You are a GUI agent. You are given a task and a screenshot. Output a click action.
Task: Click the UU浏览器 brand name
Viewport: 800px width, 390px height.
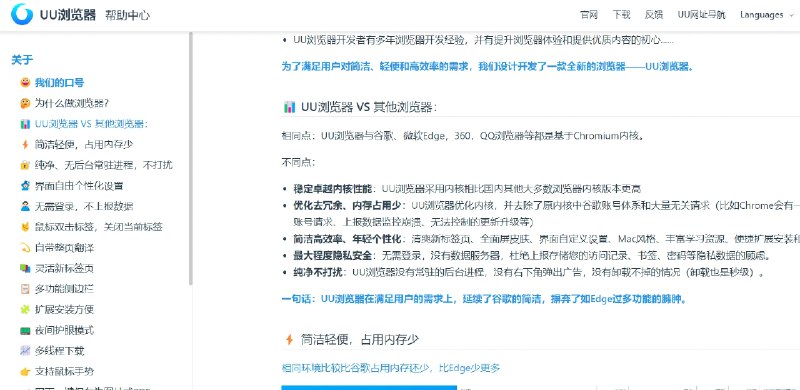pyautogui.click(x=68, y=15)
